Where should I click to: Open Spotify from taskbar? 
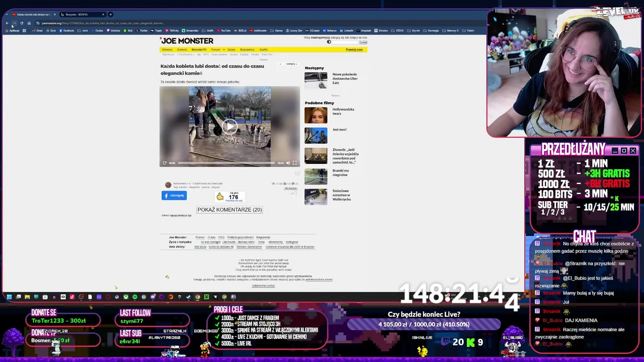tap(135, 297)
